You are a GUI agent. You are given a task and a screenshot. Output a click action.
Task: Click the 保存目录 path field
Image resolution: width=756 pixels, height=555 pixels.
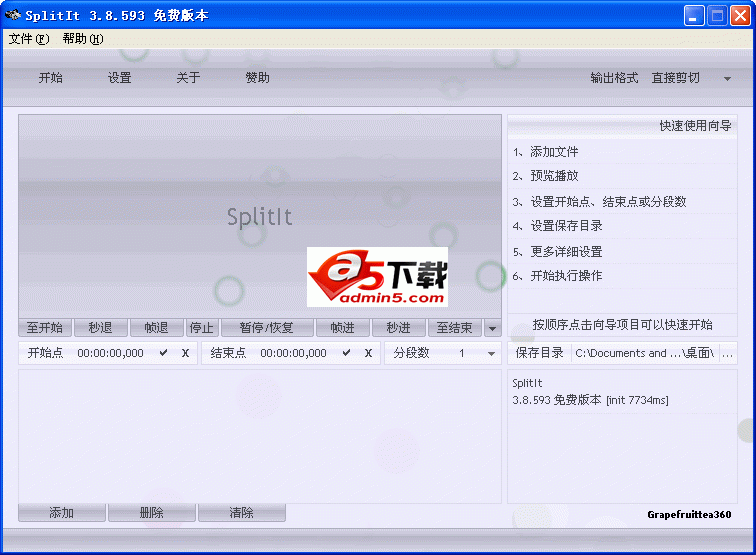(645, 353)
